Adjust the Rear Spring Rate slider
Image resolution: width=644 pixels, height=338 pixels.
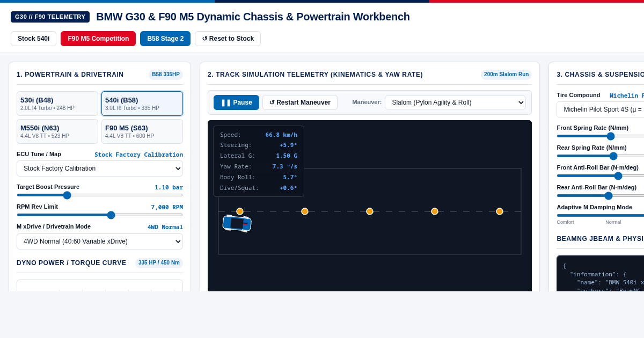point(600,156)
